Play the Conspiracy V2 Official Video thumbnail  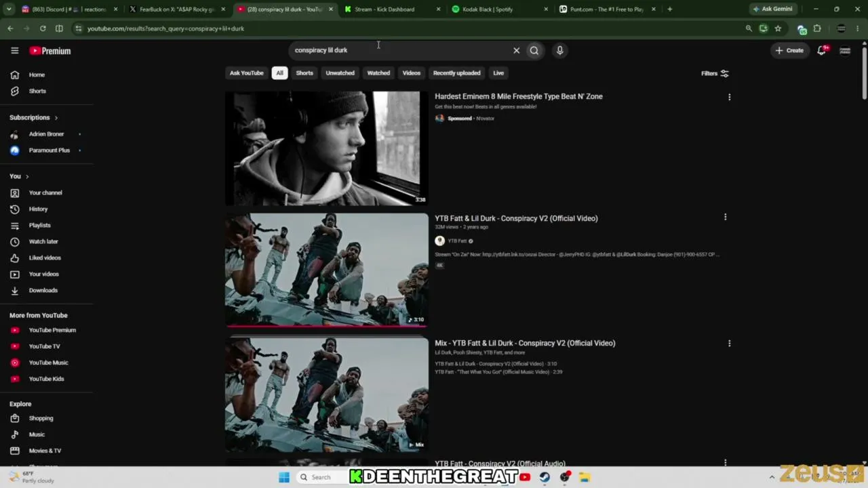(x=327, y=270)
